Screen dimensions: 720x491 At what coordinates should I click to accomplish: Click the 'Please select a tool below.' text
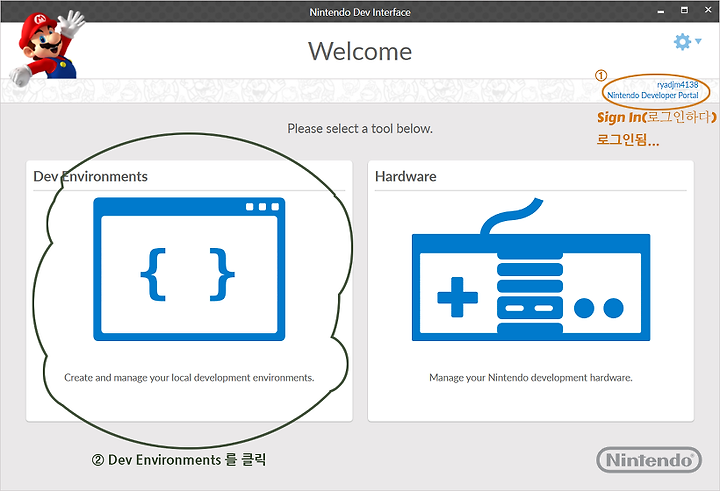(360, 129)
